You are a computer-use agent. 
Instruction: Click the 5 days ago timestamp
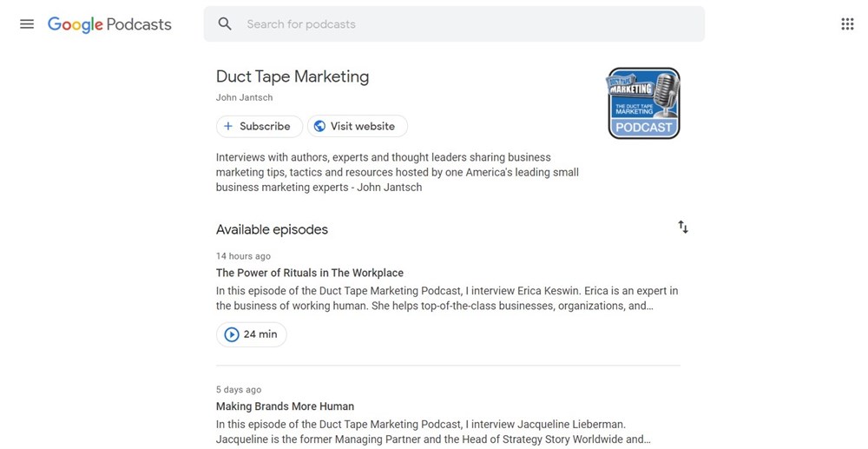tap(239, 389)
